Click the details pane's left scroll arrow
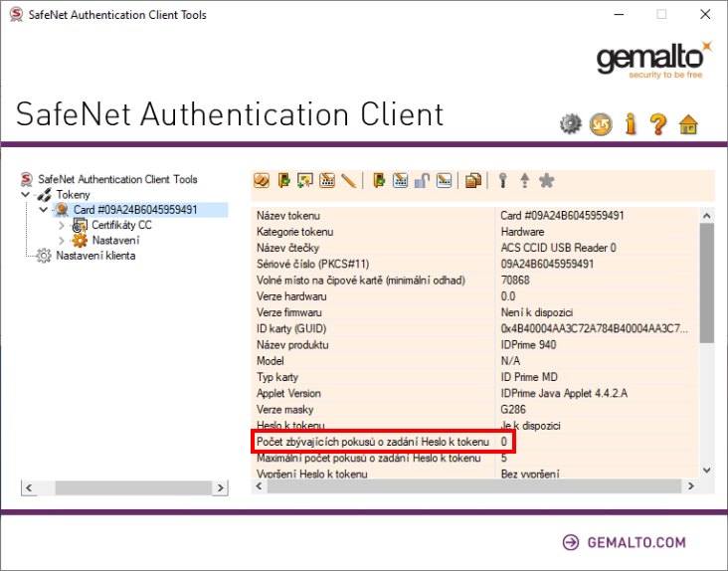This screenshot has width=728, height=571. click(259, 486)
